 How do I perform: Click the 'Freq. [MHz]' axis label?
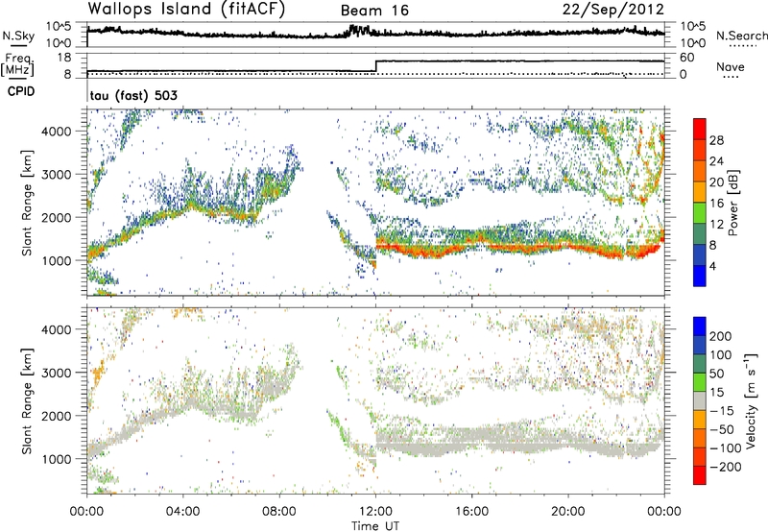(x=18, y=64)
